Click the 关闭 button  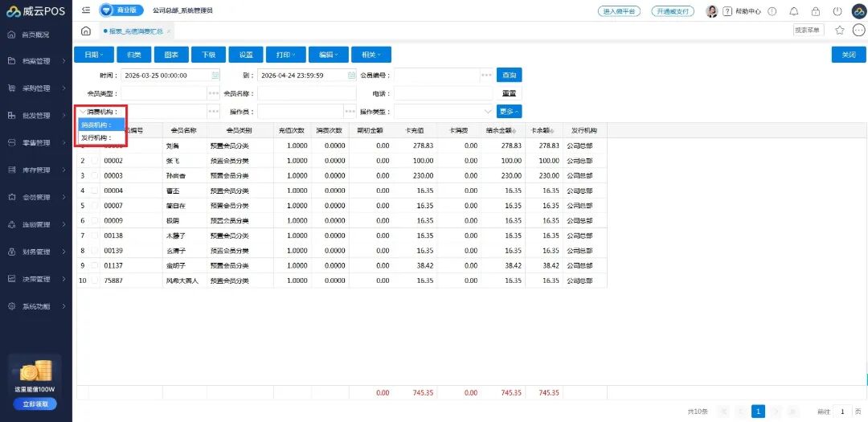[849, 55]
